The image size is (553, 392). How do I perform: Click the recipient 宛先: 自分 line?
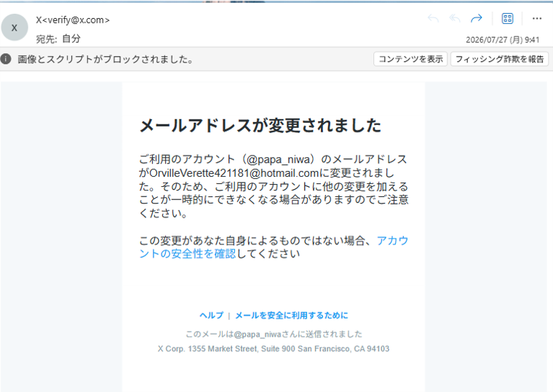point(58,39)
